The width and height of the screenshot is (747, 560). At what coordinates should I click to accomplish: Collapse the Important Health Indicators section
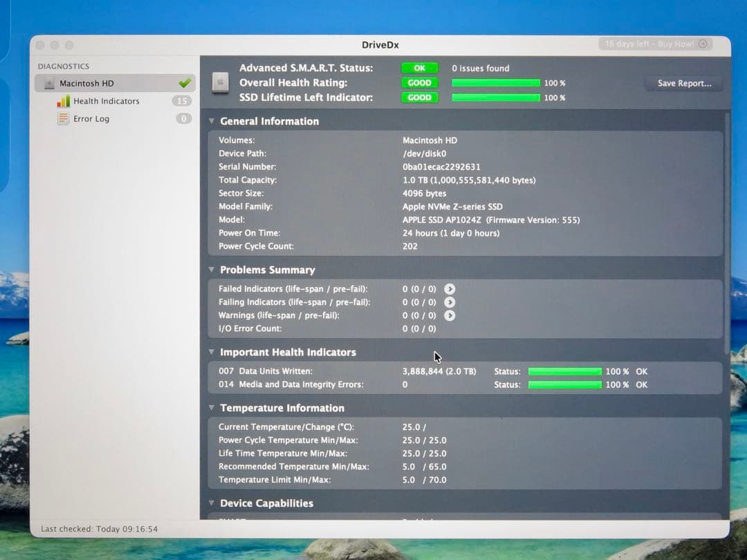coord(212,352)
